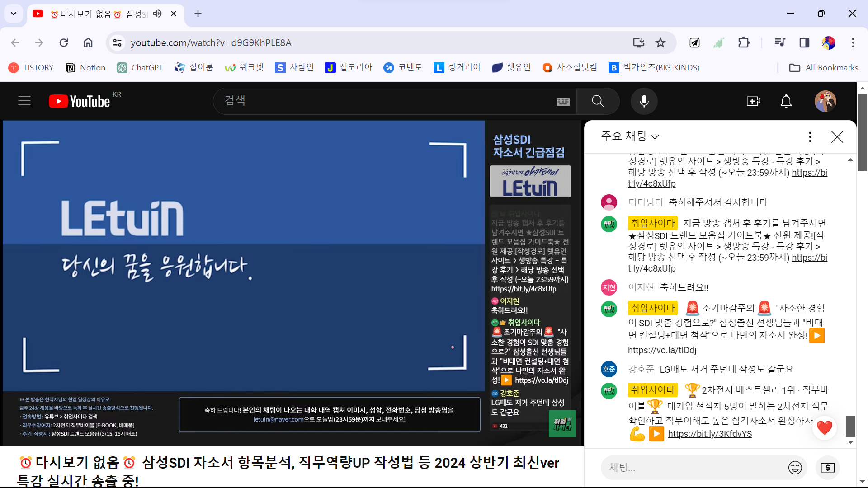
Task: Start voice search with microphone icon
Action: point(644,101)
